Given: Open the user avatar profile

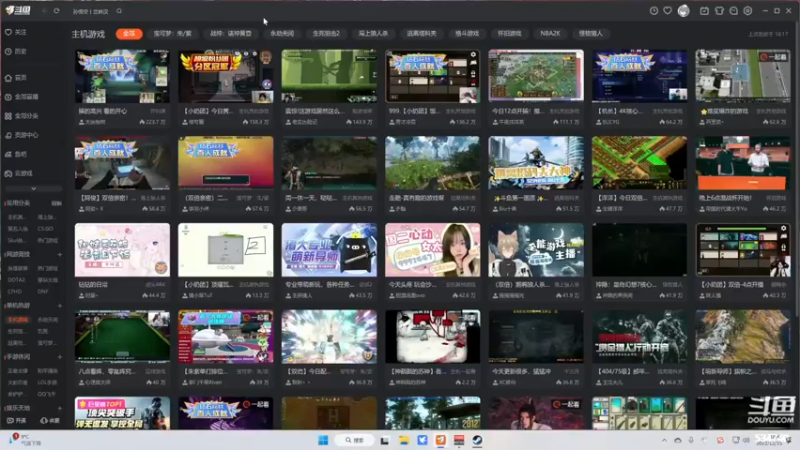Looking at the screenshot, I should click(x=683, y=11).
